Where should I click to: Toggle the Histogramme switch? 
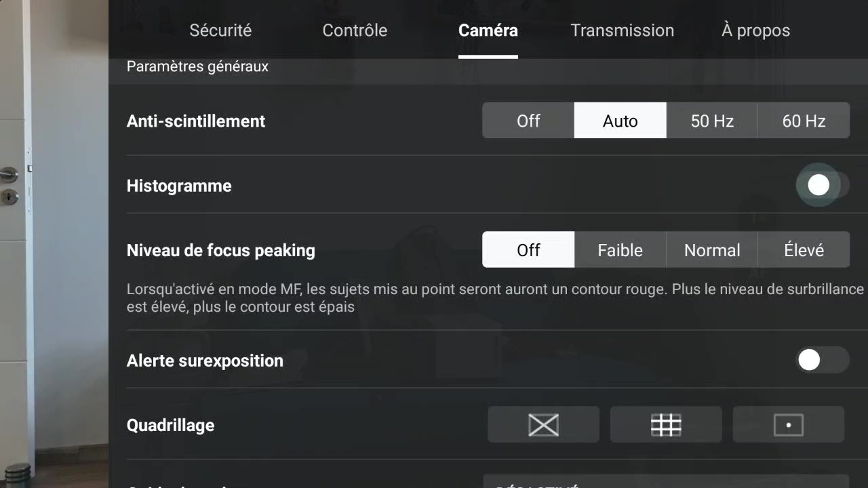point(823,185)
